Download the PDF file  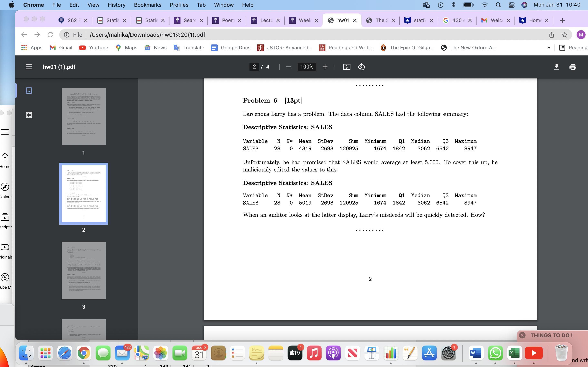point(557,67)
